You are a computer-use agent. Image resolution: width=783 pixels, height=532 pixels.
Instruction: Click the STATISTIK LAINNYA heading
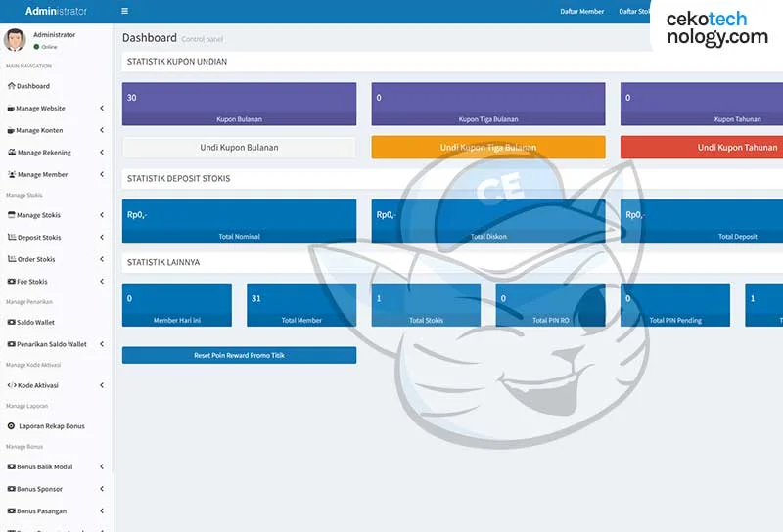163,262
